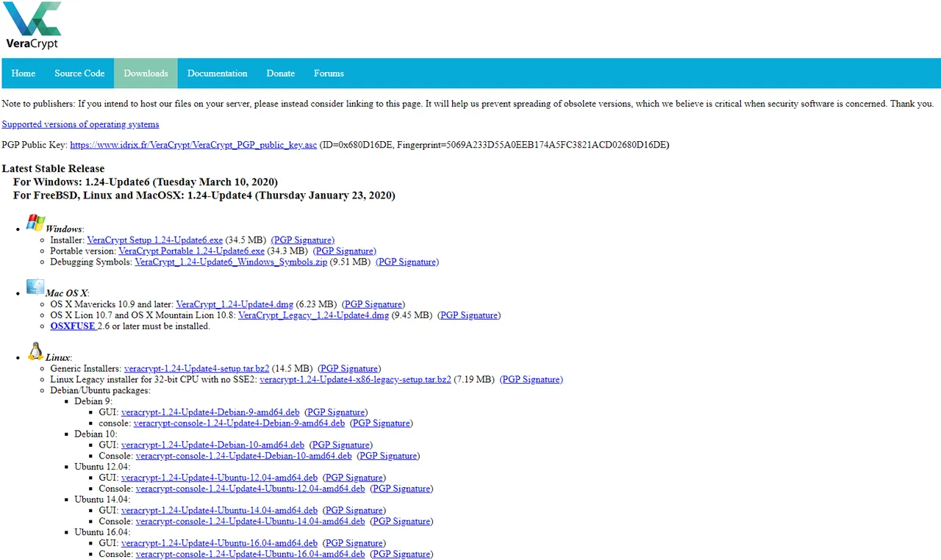Open the Source Code menu item
Viewport: 941px width, 560px height.
click(79, 73)
